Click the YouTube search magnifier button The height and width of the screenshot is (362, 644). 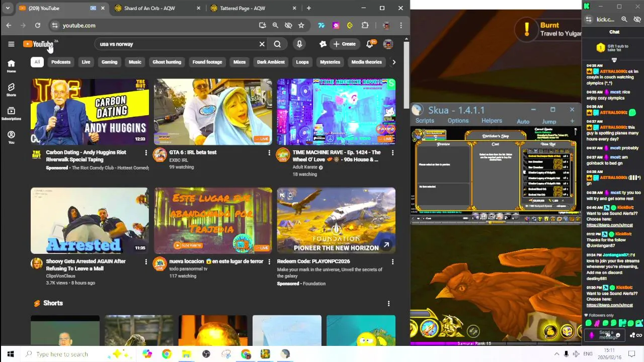tap(277, 44)
